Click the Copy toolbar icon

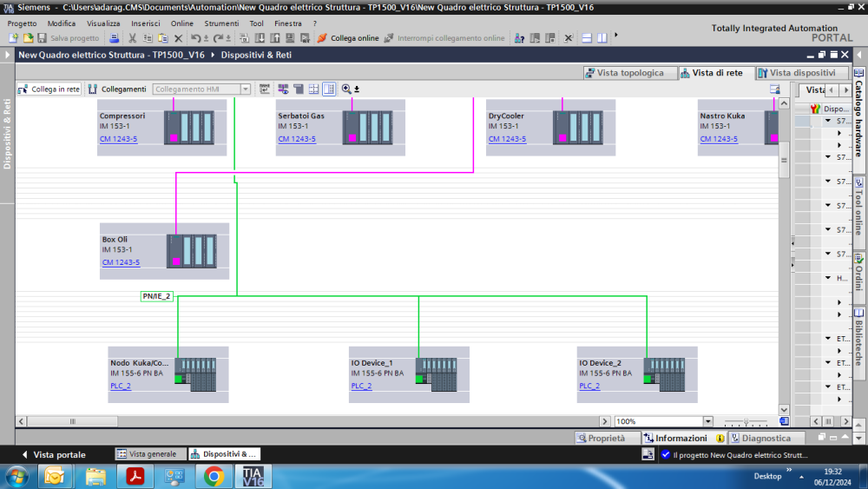point(148,38)
